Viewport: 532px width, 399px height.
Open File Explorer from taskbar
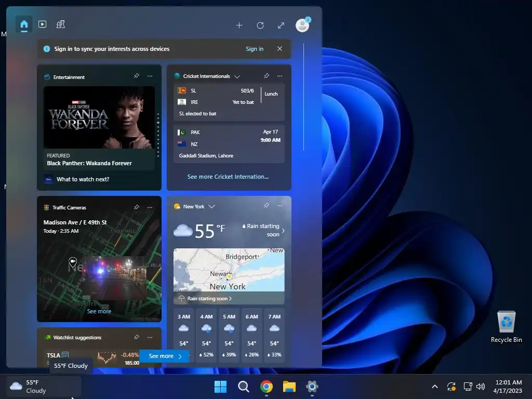pos(289,387)
